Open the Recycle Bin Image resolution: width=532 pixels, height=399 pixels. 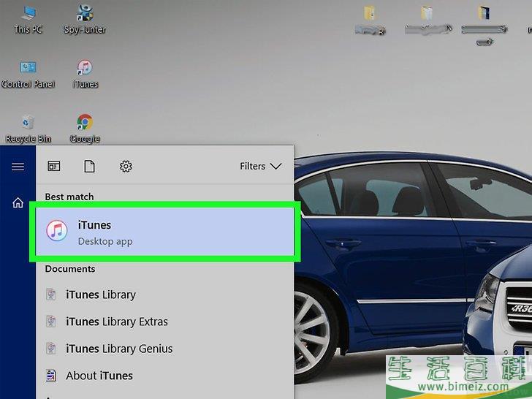(28, 129)
